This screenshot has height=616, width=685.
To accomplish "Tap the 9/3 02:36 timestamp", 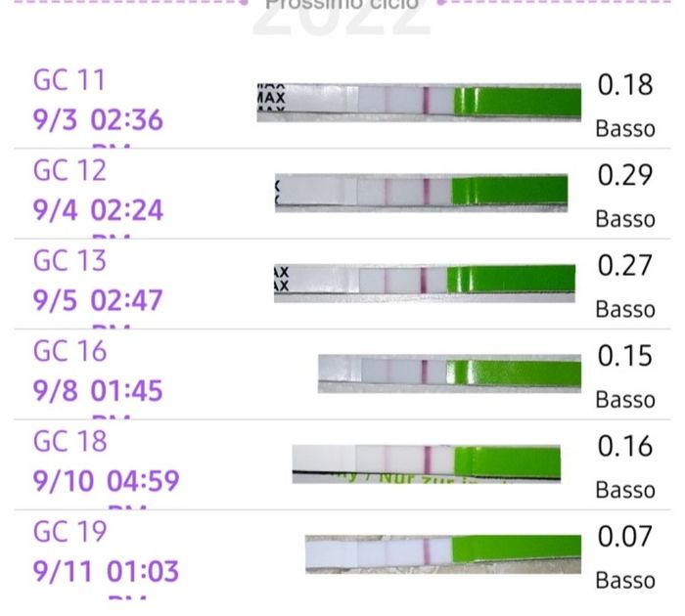I will [x=98, y=121].
